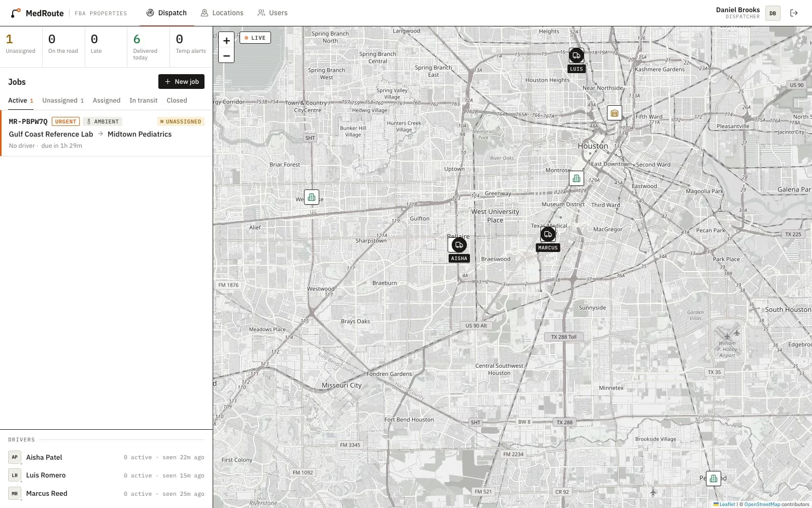This screenshot has width=812, height=508.
Task: Open job MR-PBPW7Q card
Action: (x=107, y=133)
